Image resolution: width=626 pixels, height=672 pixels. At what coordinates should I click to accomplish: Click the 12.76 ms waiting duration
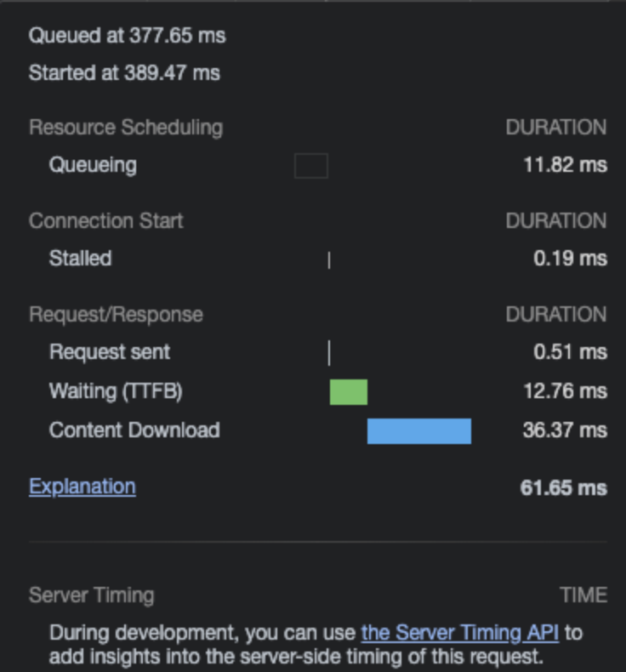pos(565,391)
